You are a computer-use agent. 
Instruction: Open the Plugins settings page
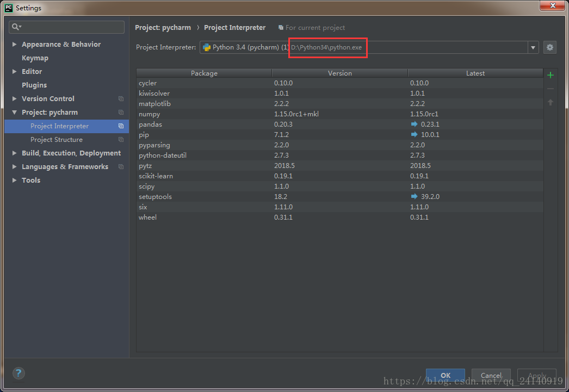coord(34,85)
